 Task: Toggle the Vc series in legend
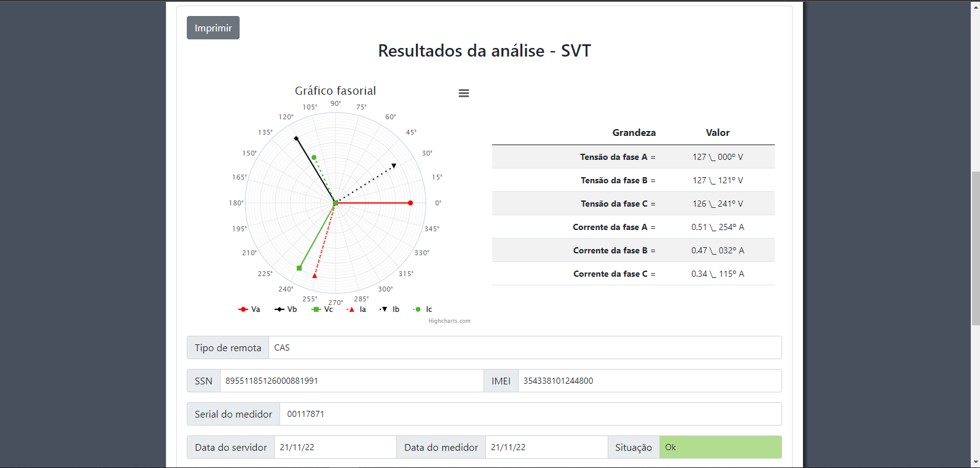(323, 309)
